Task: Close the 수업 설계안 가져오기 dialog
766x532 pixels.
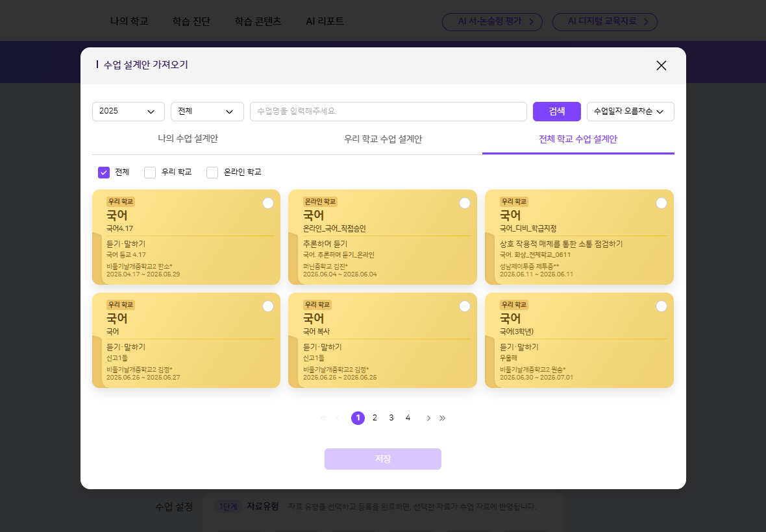Action: 661,66
